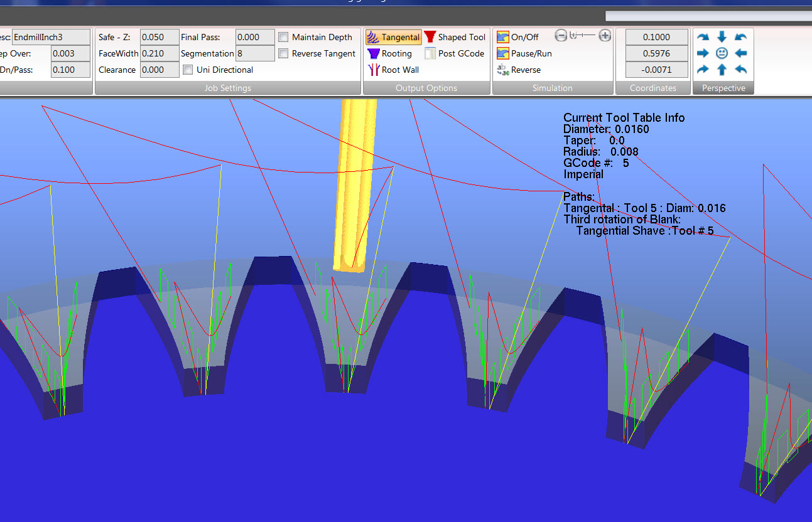Screen dimensions: 812x522
Task: Click the straight down arrow in Perspective
Action: click(722, 37)
